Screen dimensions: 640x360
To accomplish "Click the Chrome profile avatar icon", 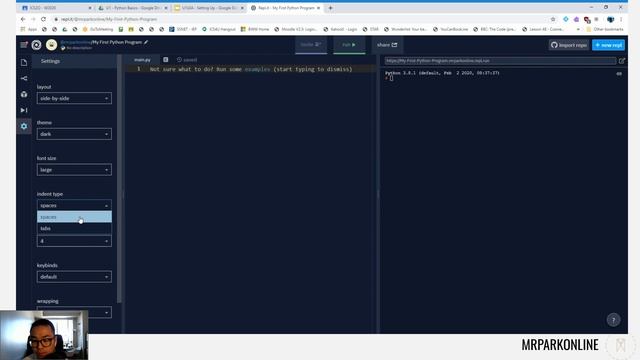I will (611, 19).
